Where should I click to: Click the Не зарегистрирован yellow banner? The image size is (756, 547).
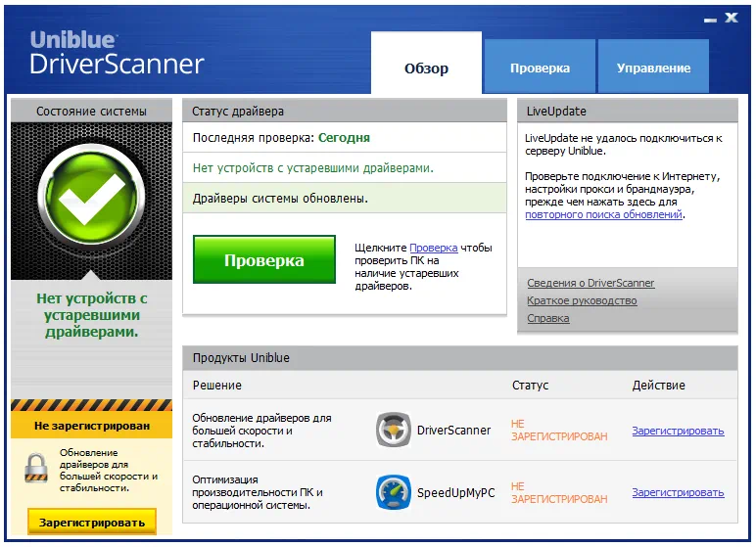pyautogui.click(x=92, y=426)
